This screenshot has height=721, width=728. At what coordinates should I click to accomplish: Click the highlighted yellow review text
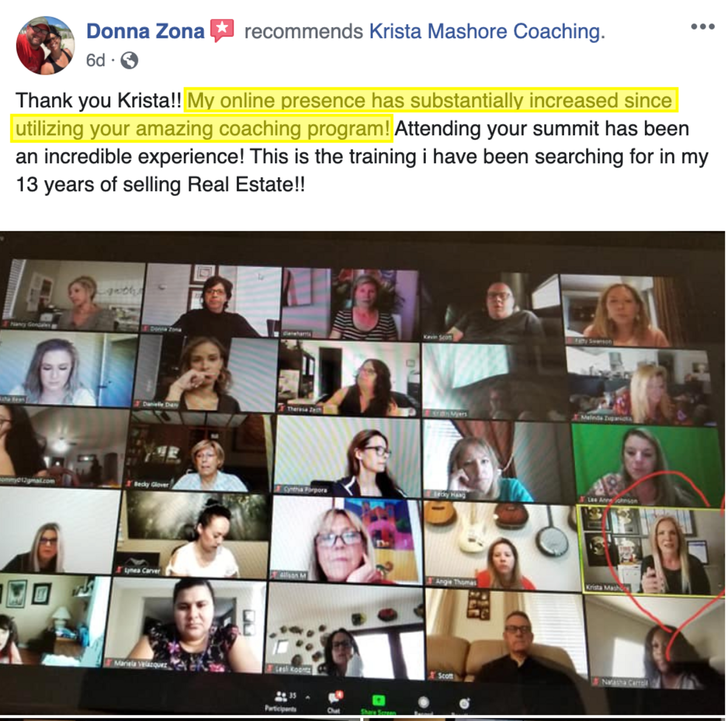pyautogui.click(x=343, y=114)
